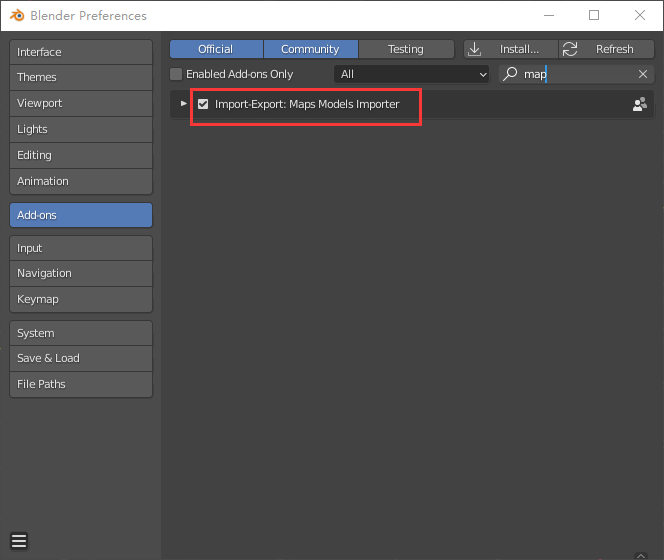Open the Themes preferences section
This screenshot has width=664, height=560.
pos(81,78)
